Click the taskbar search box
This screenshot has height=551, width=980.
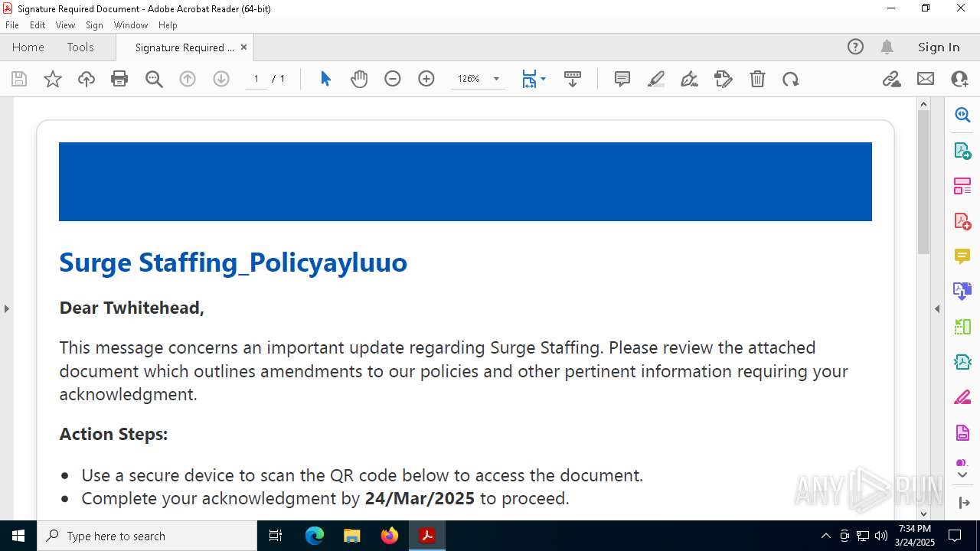click(147, 536)
